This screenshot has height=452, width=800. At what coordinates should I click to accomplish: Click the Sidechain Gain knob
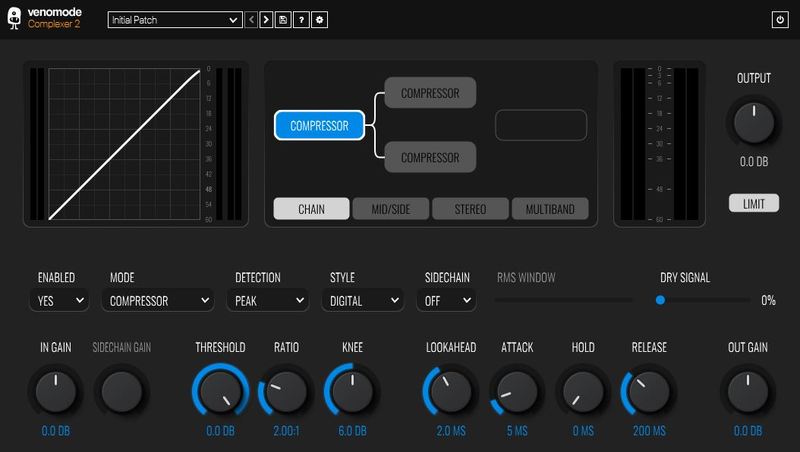click(121, 391)
